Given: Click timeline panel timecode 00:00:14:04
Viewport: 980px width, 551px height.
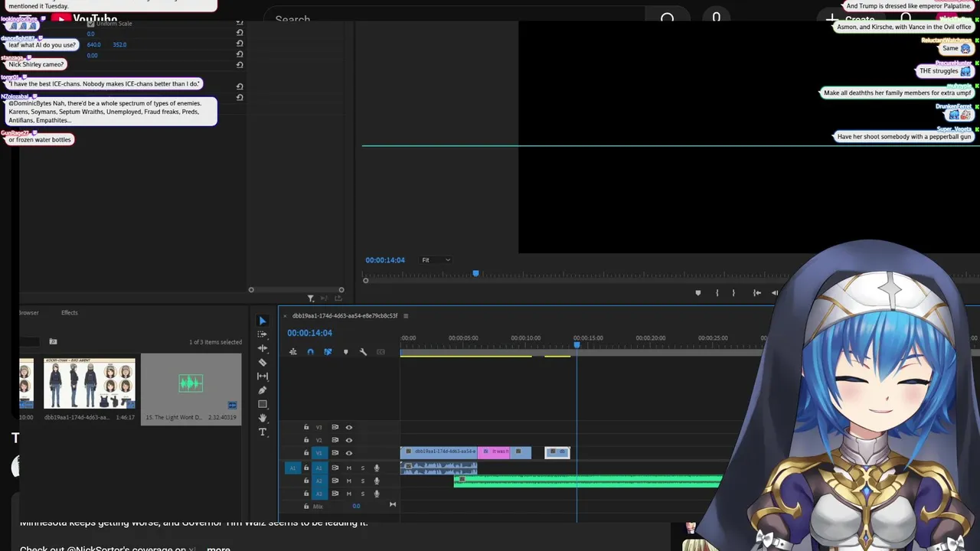Looking at the screenshot, I should pos(309,333).
